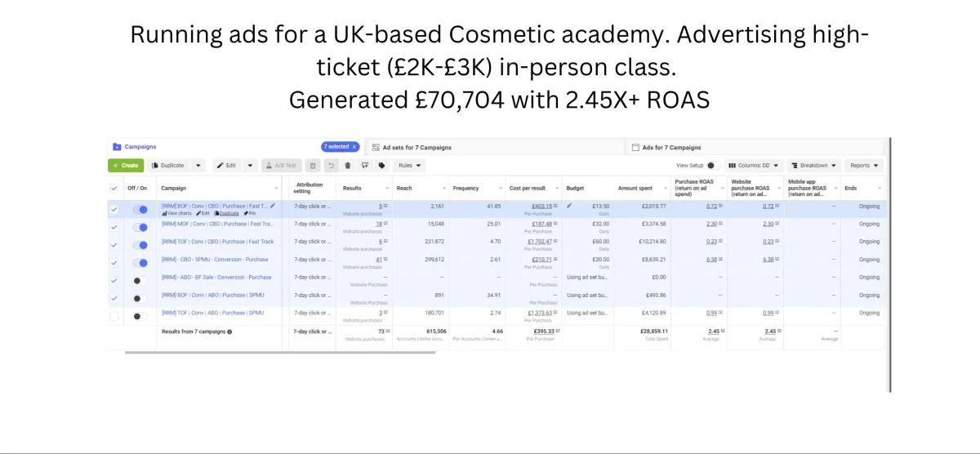980x454 pixels.
Task: Expand the Breakdown dropdown
Action: (x=813, y=165)
